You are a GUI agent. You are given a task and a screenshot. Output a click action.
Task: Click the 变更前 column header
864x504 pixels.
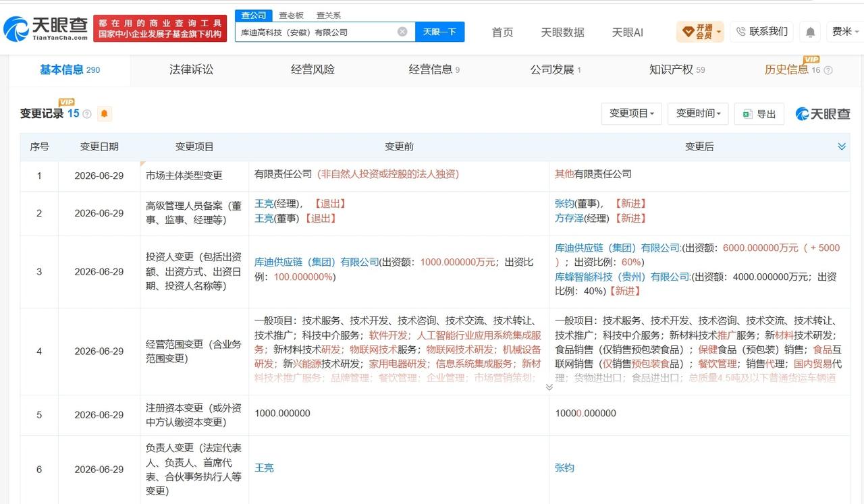click(x=399, y=146)
